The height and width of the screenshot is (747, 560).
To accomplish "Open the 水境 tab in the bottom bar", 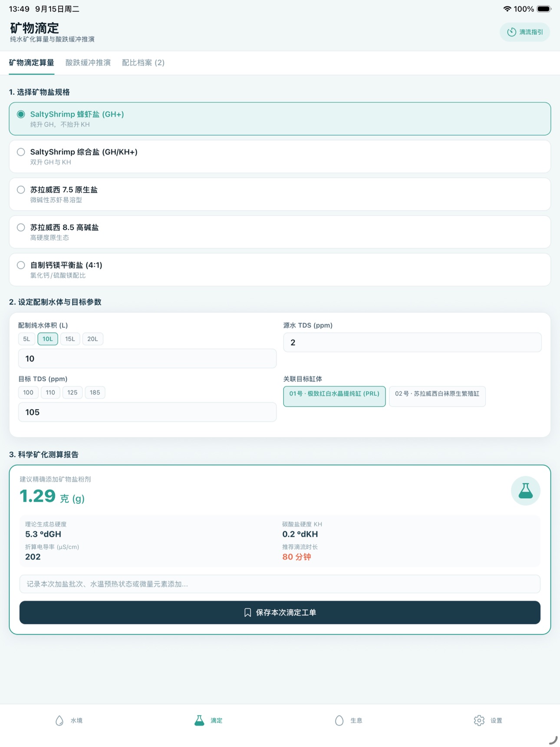I will pos(69,721).
